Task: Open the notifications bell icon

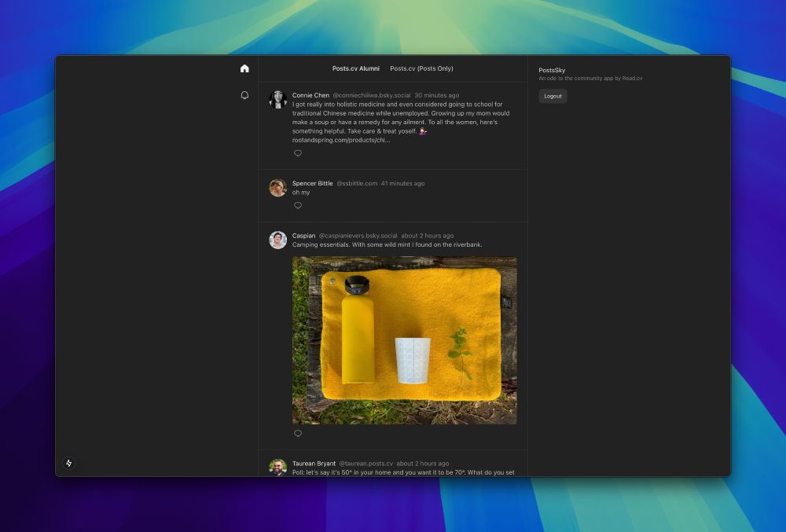Action: 244,95
